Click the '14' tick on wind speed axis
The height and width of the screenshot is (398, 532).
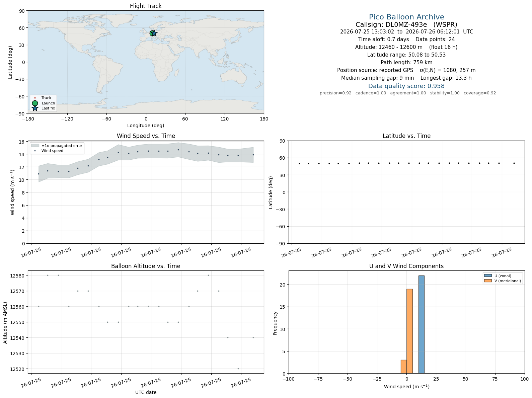pos(21,155)
